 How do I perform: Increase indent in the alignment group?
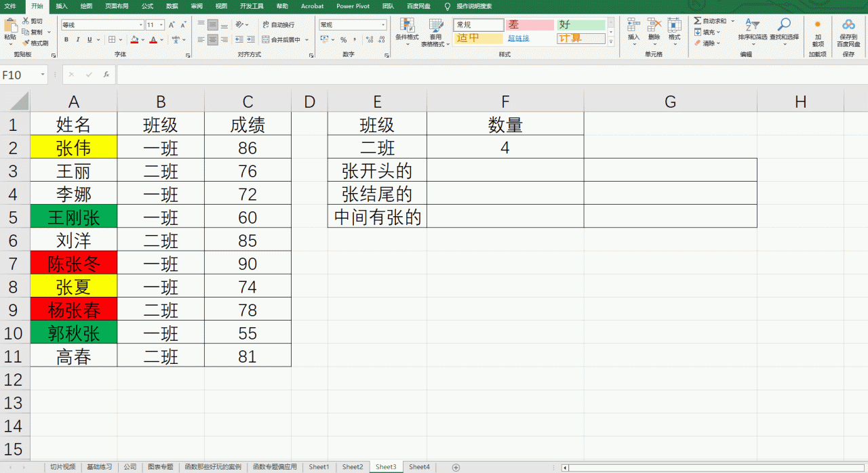(251, 40)
